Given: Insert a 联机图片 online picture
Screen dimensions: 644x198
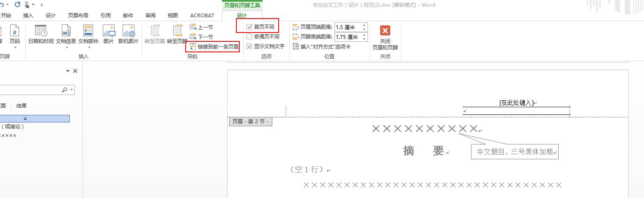Looking at the screenshot, I should click(x=129, y=35).
